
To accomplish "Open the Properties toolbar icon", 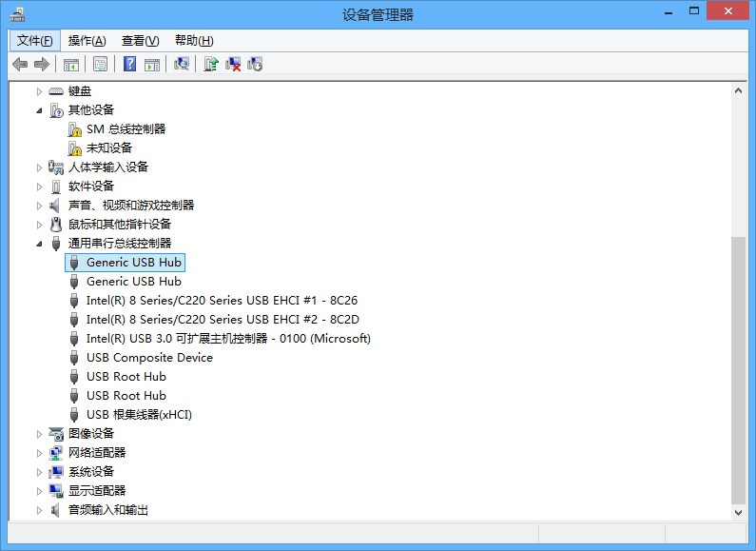I will point(100,64).
